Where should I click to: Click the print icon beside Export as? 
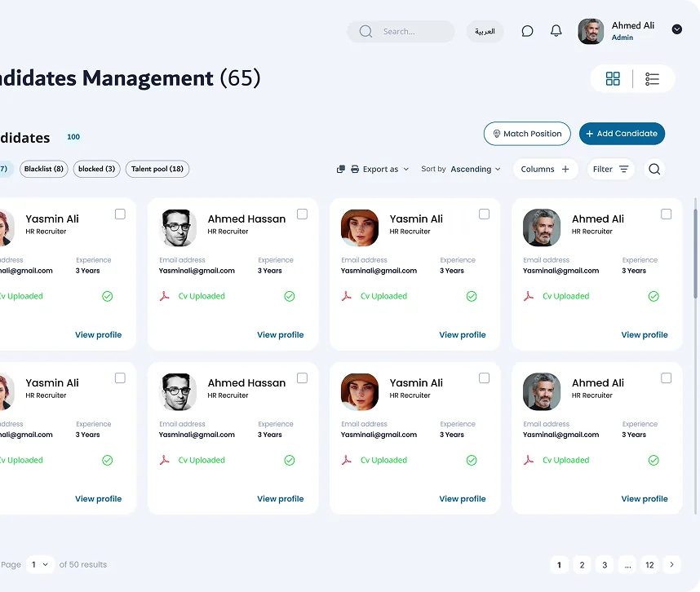[x=355, y=169]
